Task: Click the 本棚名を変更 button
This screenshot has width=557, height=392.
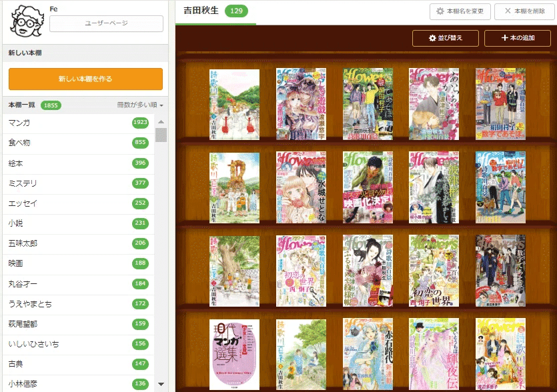Action: (x=460, y=11)
